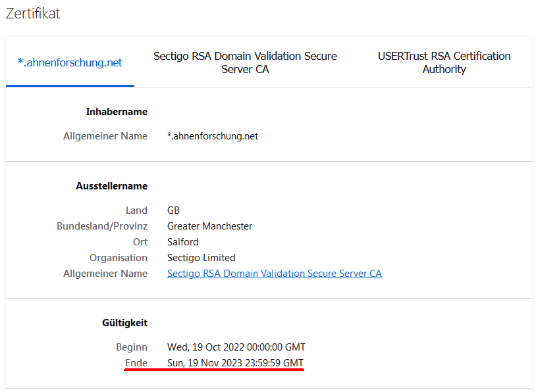Follow the Sectigo RSA Domain Validation link
Screen dimensions: 536x392
(274, 274)
